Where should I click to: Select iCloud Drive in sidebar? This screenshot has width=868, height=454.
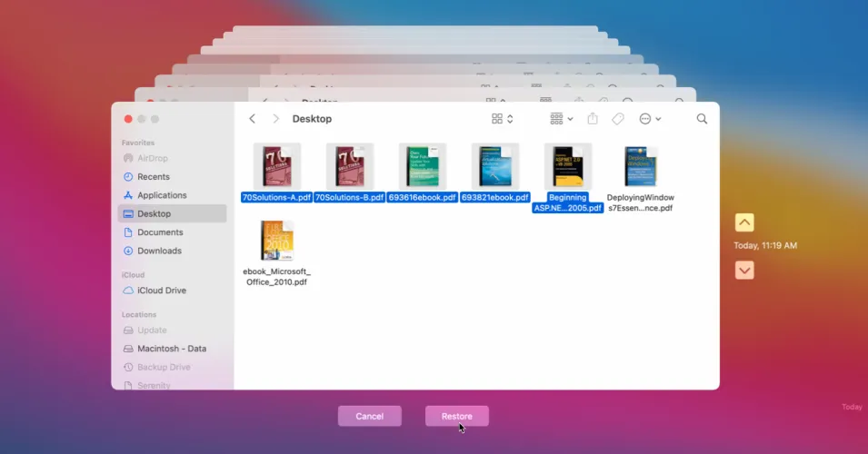(161, 291)
